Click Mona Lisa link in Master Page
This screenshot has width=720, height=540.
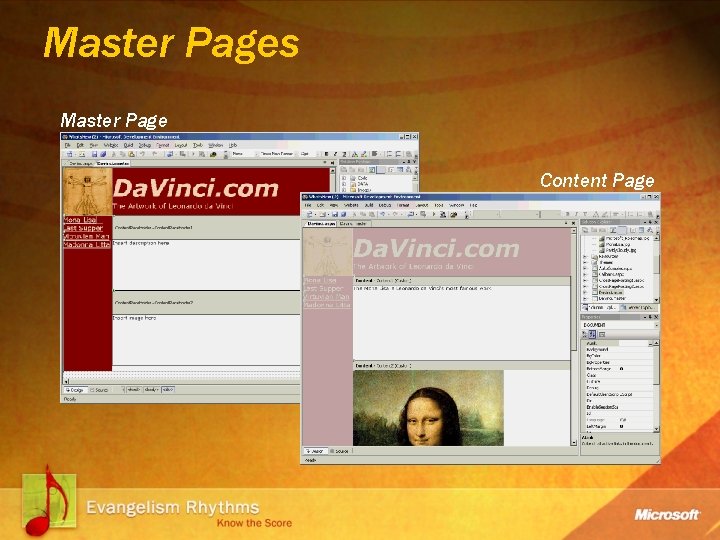[80, 220]
